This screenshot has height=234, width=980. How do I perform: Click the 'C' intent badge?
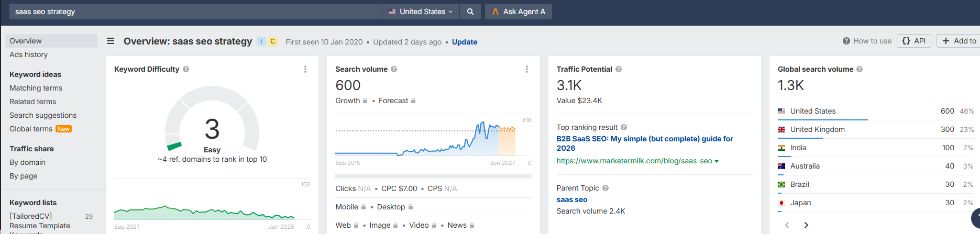click(x=273, y=41)
